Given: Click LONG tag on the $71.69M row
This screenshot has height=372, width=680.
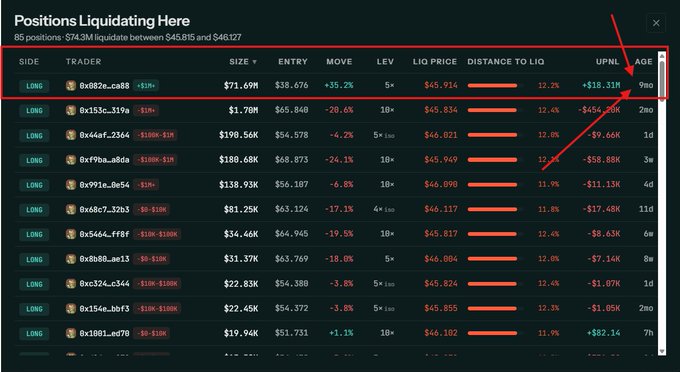Looking at the screenshot, I should (x=34, y=86).
